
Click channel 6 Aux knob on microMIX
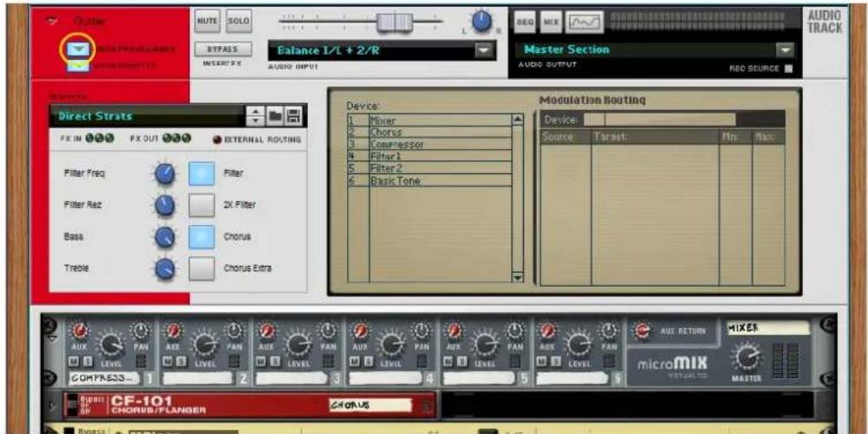(547, 330)
